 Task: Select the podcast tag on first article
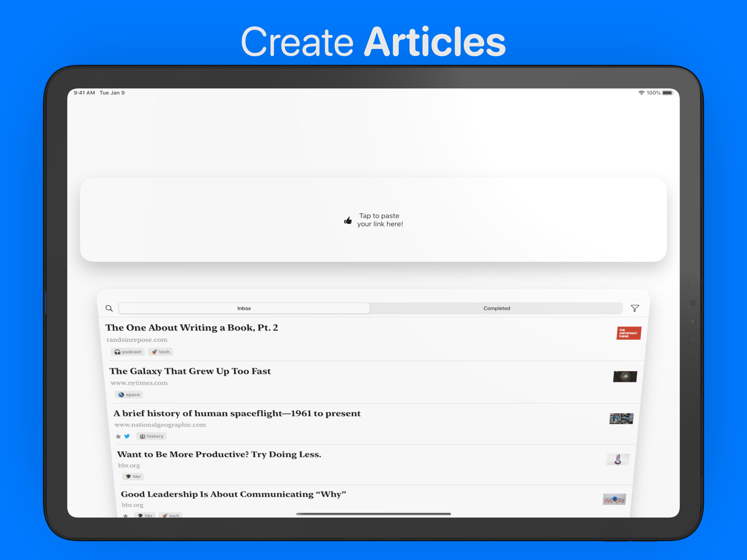[128, 352]
